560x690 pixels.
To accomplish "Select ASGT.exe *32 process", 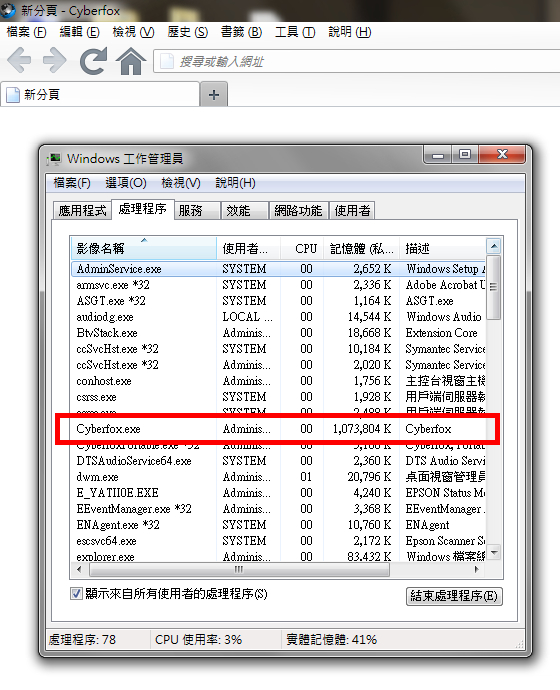I will (x=278, y=301).
